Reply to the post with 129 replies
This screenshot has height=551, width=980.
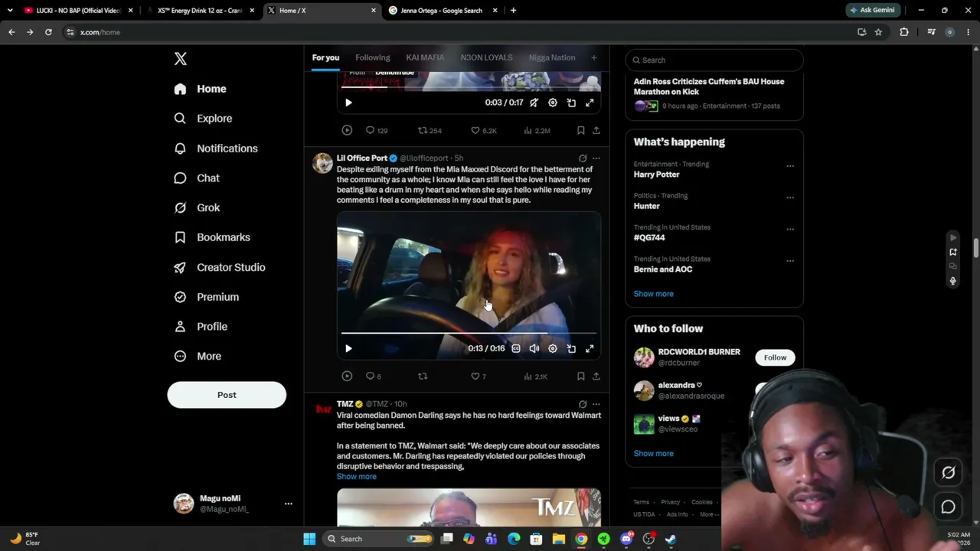coord(377,131)
